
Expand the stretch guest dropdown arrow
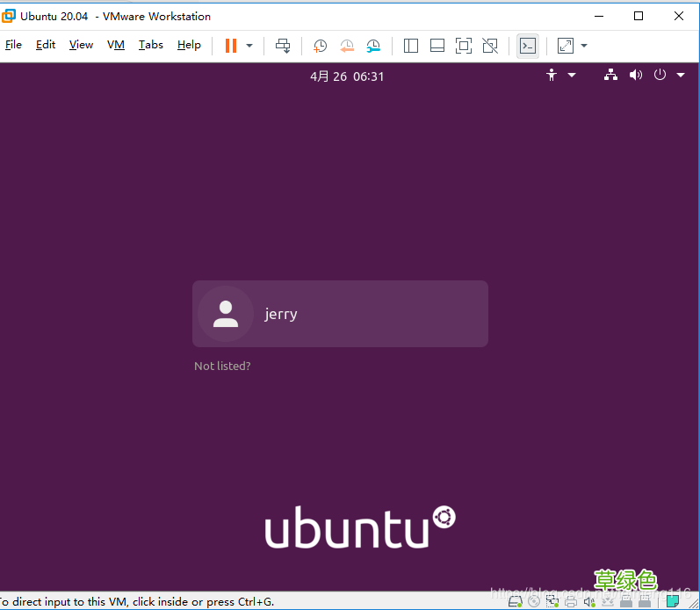(x=584, y=46)
